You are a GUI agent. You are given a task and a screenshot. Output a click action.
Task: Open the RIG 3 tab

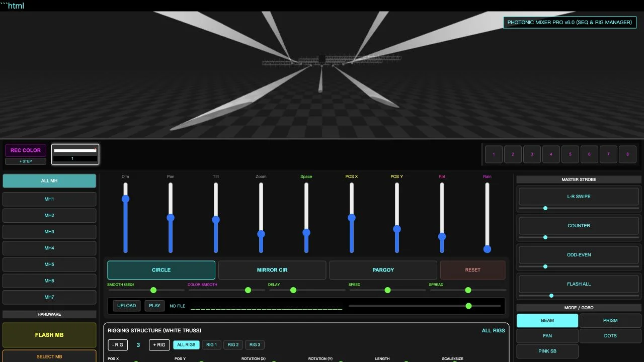point(255,345)
